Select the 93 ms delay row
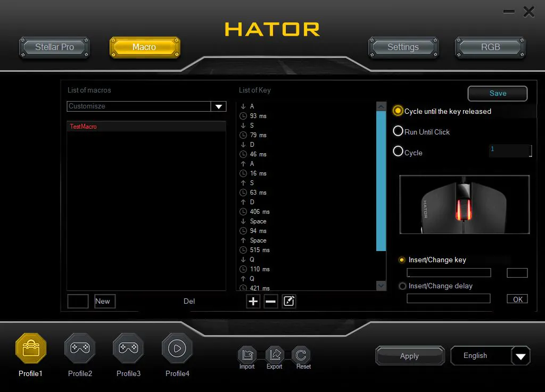The height and width of the screenshot is (392, 545). [x=307, y=116]
